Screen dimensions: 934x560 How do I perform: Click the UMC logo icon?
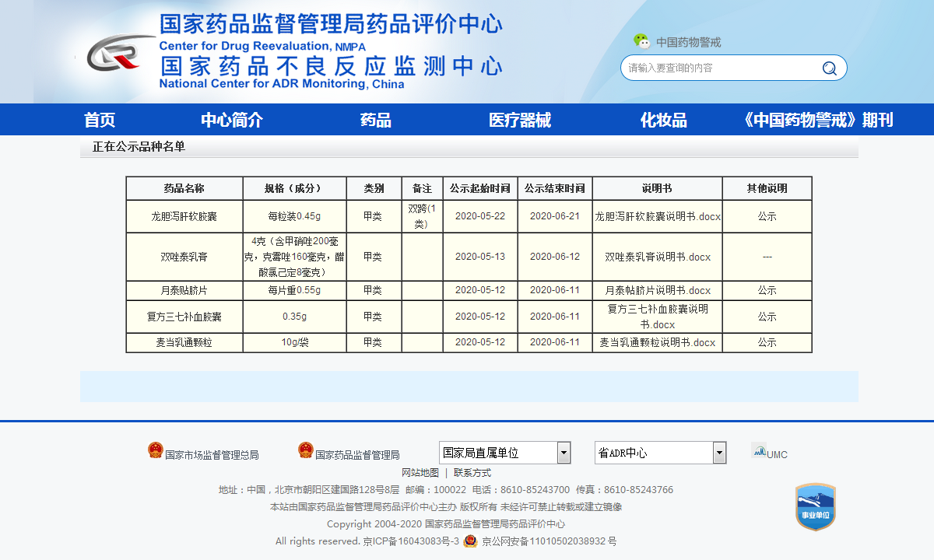[x=759, y=450]
